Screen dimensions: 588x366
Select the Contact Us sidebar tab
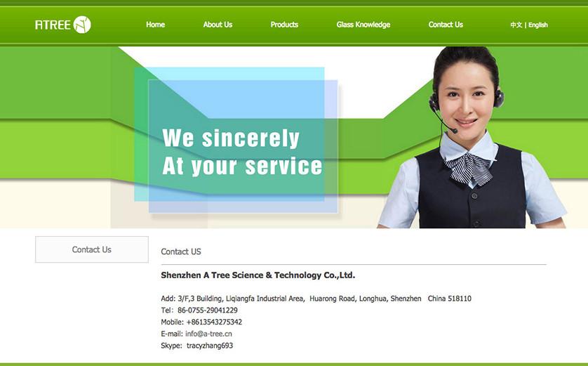[x=92, y=249]
